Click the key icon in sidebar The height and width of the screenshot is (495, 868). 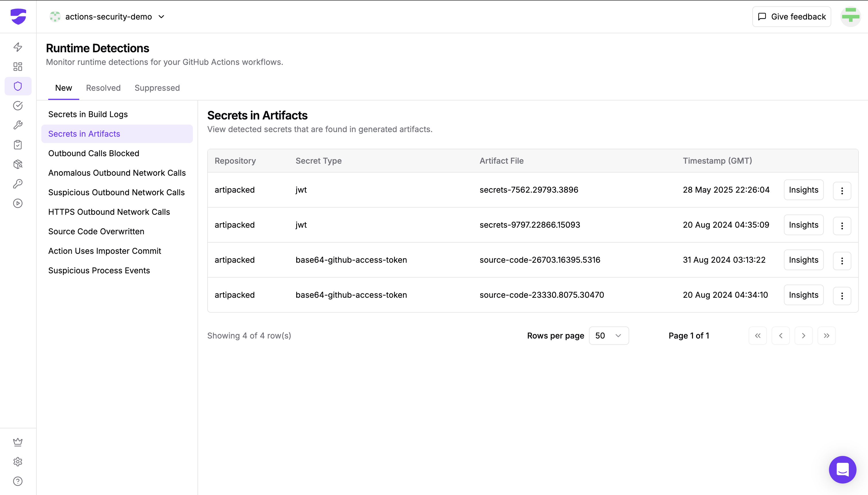pos(18,184)
